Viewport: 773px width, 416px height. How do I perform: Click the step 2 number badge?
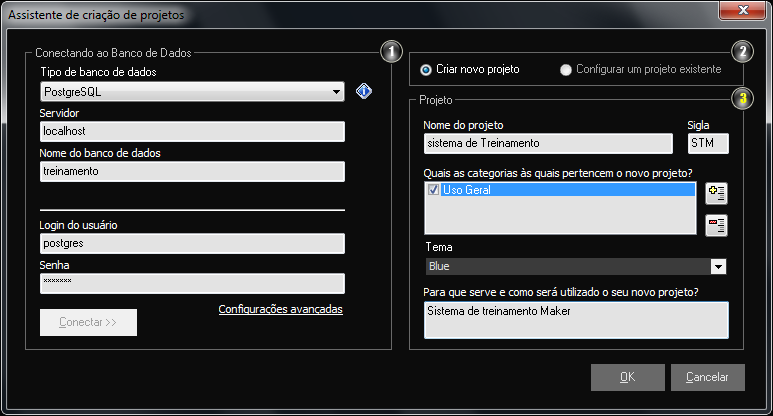(x=741, y=51)
